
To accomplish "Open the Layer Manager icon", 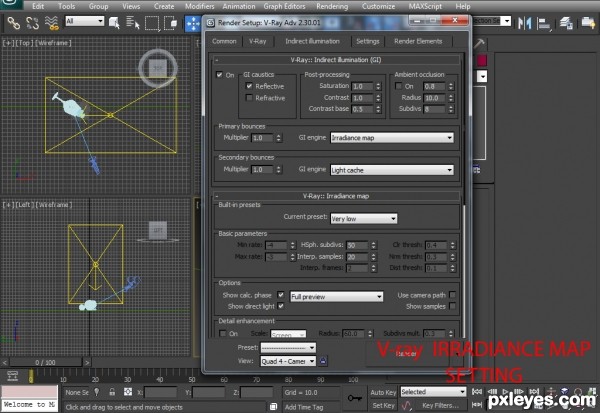I will coord(566,23).
